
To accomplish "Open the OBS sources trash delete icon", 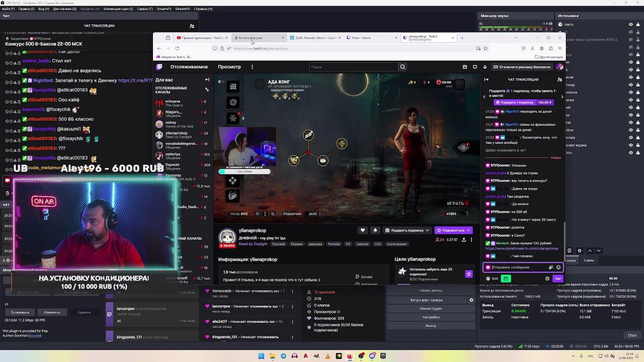I will pyautogui.click(x=570, y=250).
